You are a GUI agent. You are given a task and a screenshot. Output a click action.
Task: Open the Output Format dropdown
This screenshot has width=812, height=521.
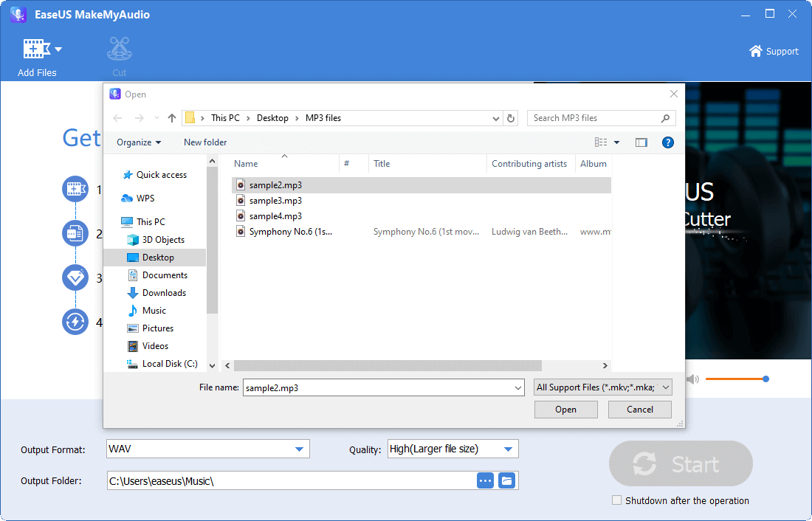point(300,448)
